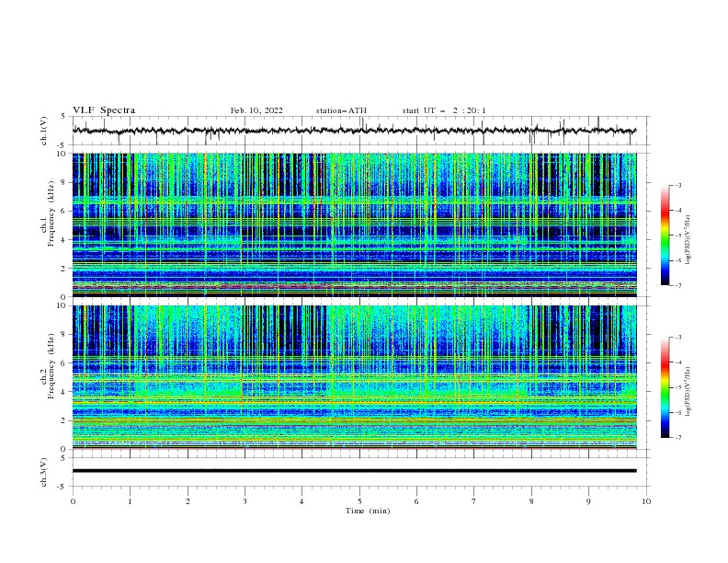Click the "10" tick on the time axis

click(x=646, y=501)
